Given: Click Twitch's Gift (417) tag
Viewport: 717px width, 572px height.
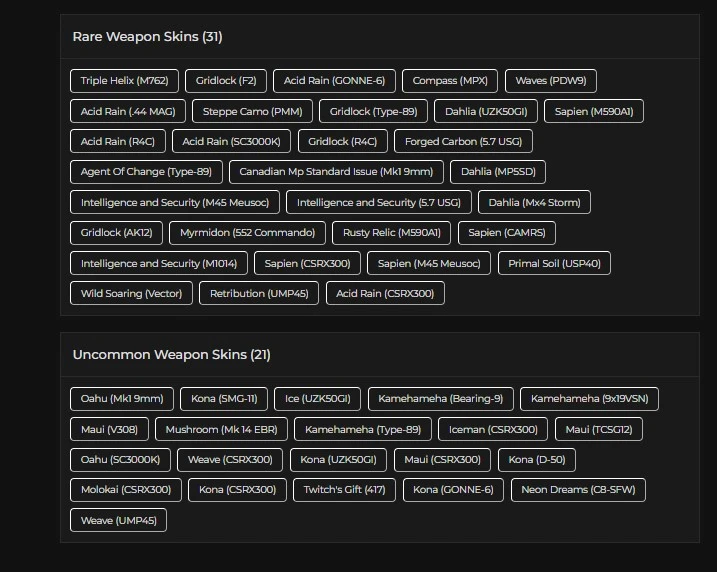Looking at the screenshot, I should (x=344, y=490).
